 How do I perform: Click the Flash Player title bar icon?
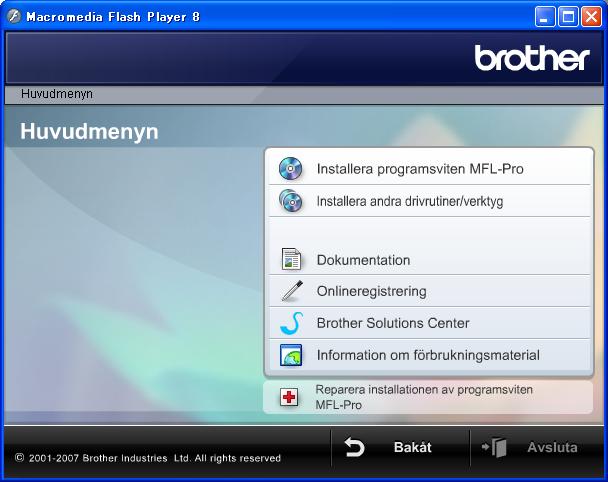(14, 17)
